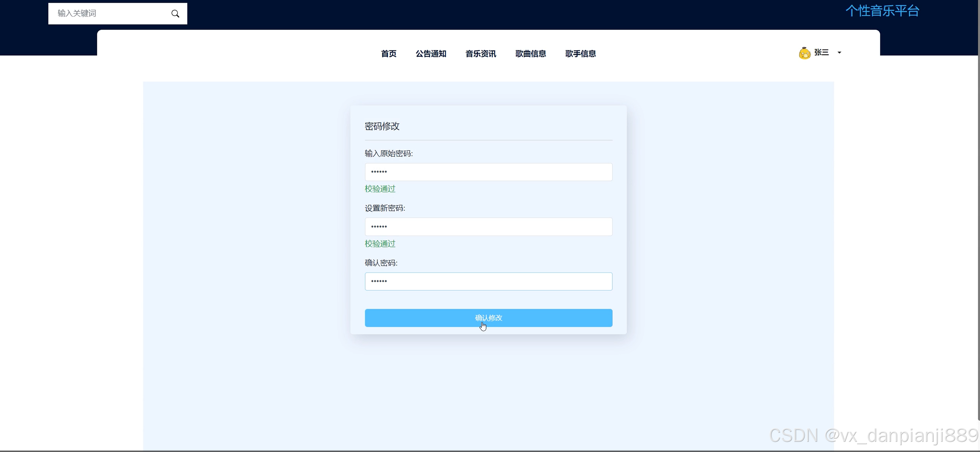Focus the confirm password input field
980x452 pixels.
(x=488, y=281)
